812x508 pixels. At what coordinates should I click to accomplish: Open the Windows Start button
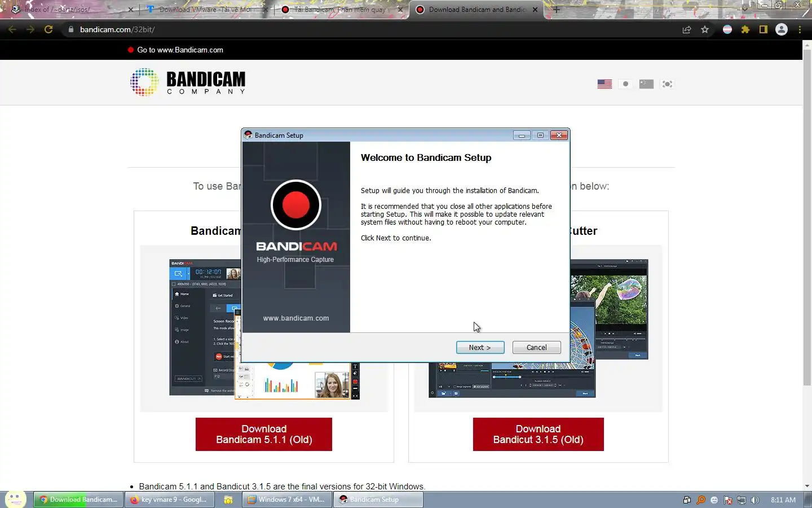(15, 499)
